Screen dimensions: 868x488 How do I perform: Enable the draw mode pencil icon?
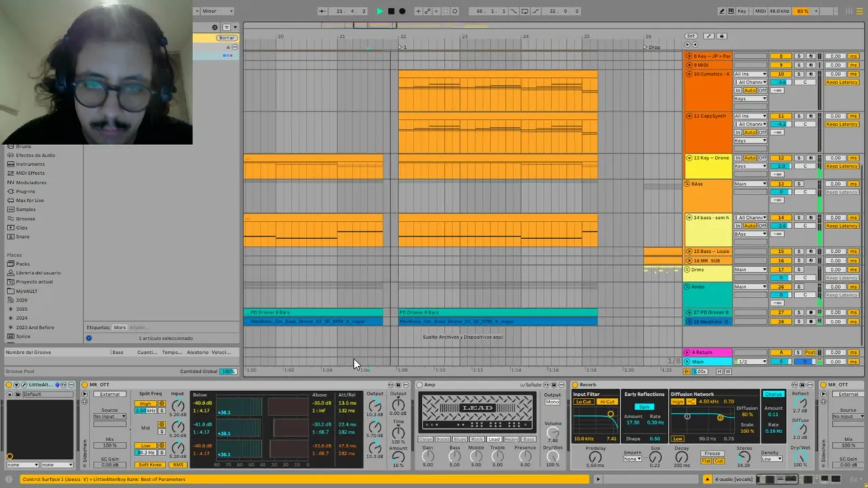tap(722, 11)
